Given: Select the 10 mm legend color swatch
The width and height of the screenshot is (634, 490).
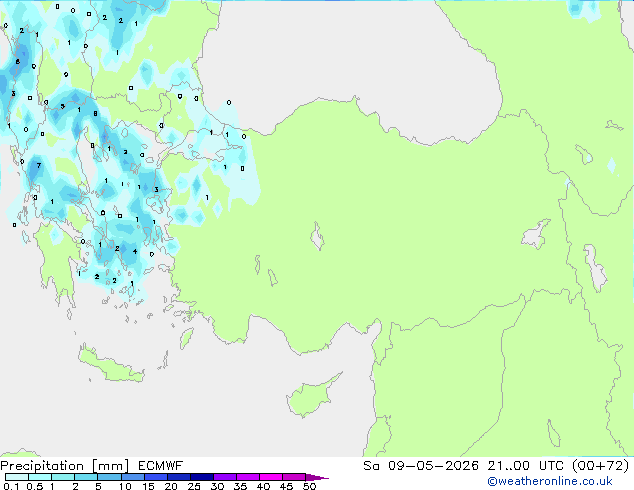Looking at the screenshot, I should coord(132,477).
